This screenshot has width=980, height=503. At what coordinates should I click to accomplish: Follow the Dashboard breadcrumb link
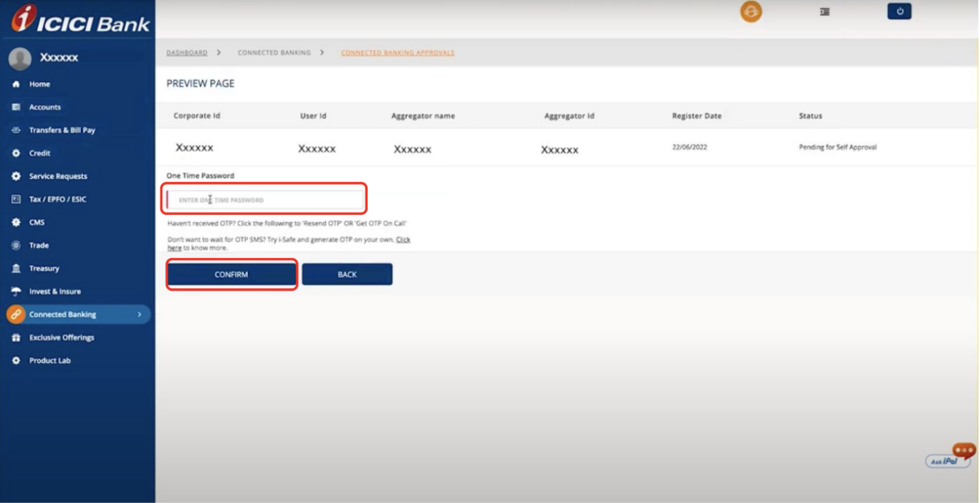(187, 53)
